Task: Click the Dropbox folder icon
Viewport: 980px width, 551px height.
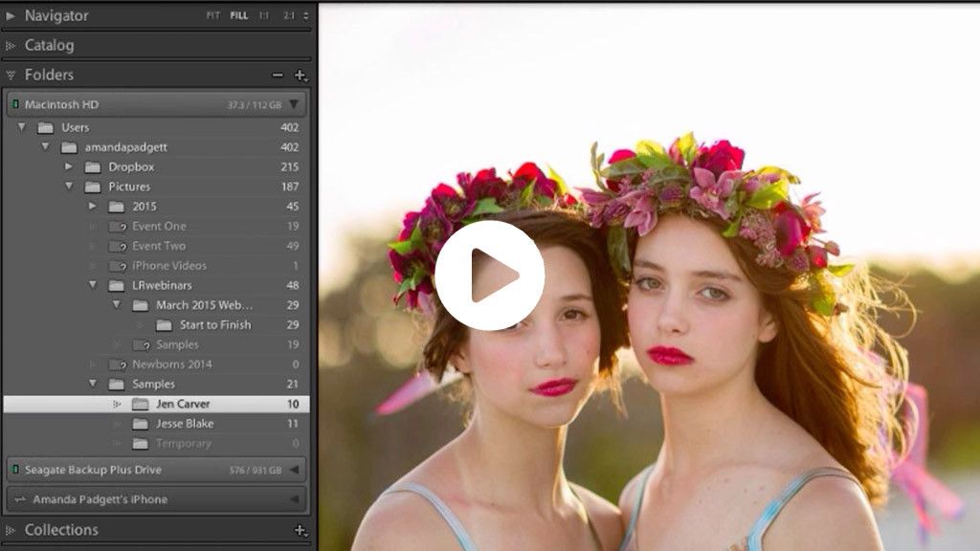Action: click(x=93, y=167)
